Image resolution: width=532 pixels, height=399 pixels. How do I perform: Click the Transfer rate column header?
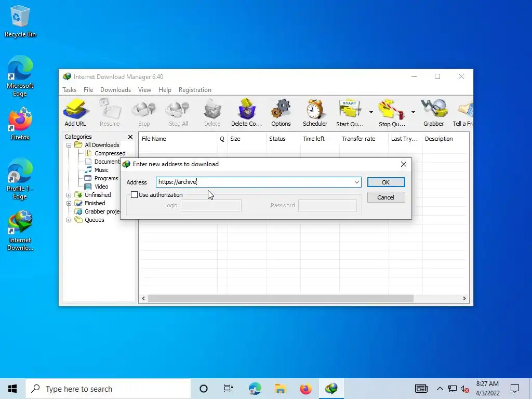tap(364, 139)
